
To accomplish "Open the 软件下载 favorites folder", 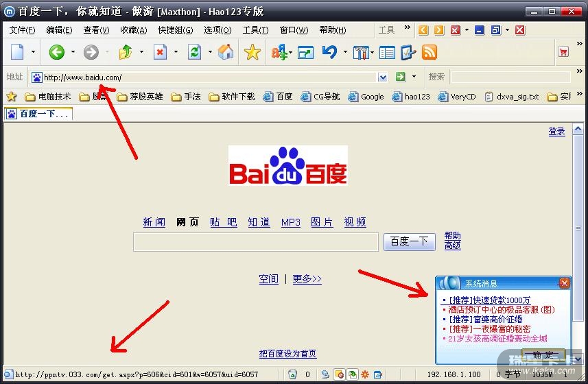I will (x=232, y=97).
